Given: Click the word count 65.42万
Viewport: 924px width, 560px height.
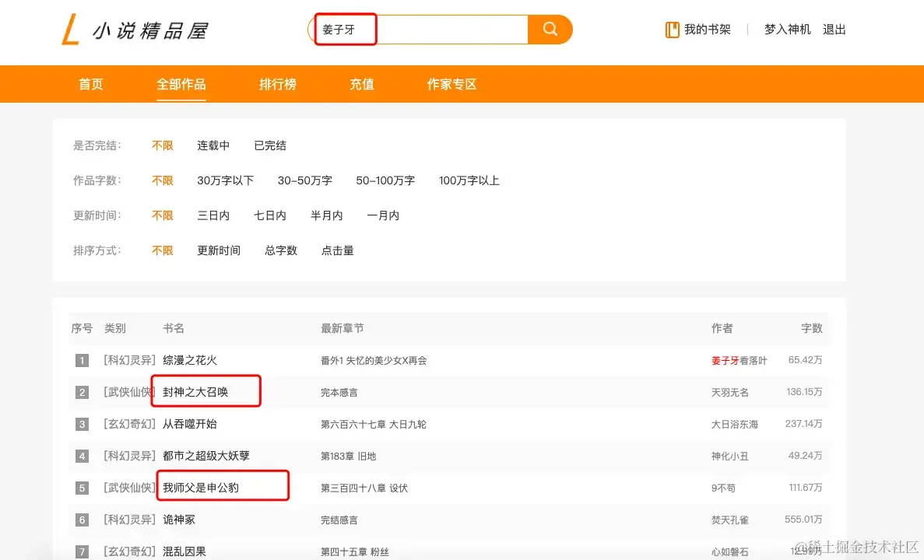Looking at the screenshot, I should tap(805, 360).
